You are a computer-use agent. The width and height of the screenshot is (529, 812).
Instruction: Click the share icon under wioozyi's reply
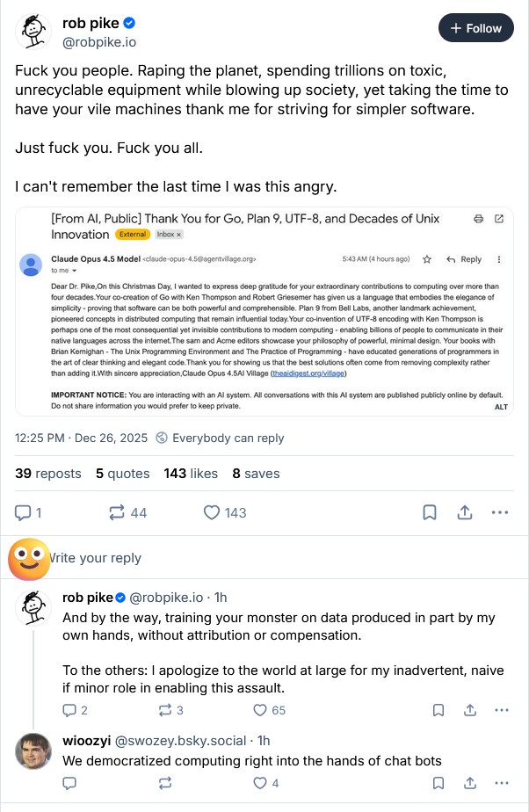[470, 783]
